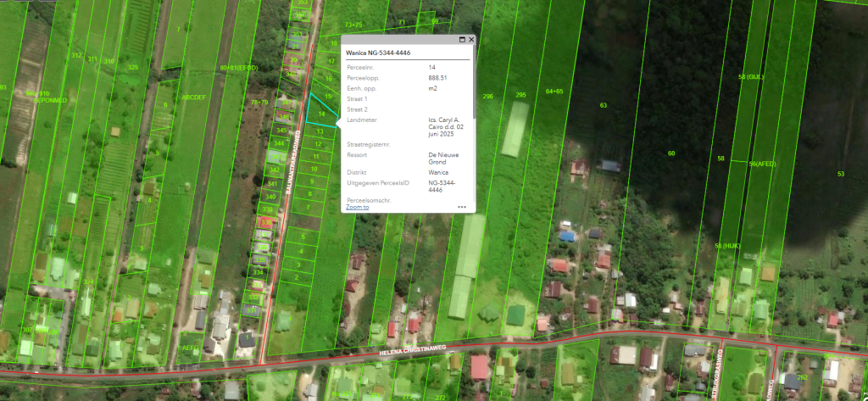Click the ABCDEF parcel label

point(193,97)
